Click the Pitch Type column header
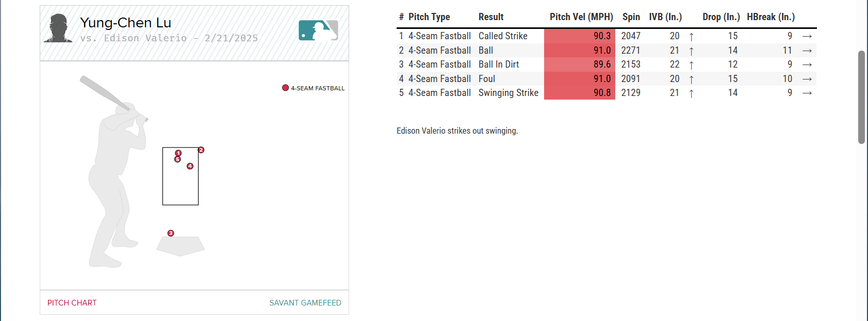Image resolution: width=868 pixels, height=321 pixels. pos(429,17)
